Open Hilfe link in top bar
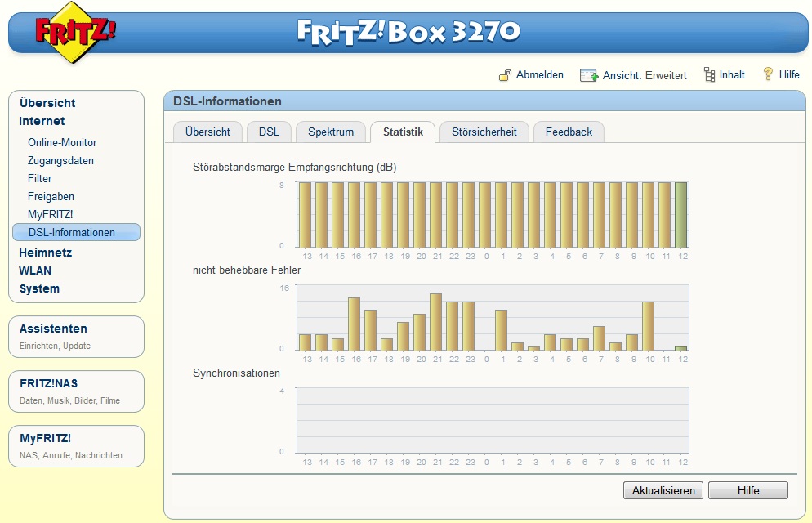Image resolution: width=812 pixels, height=523 pixels. [x=789, y=75]
